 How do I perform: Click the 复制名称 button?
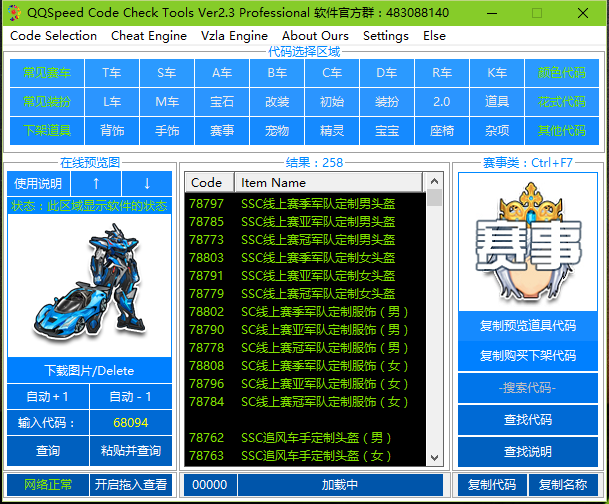click(563, 485)
